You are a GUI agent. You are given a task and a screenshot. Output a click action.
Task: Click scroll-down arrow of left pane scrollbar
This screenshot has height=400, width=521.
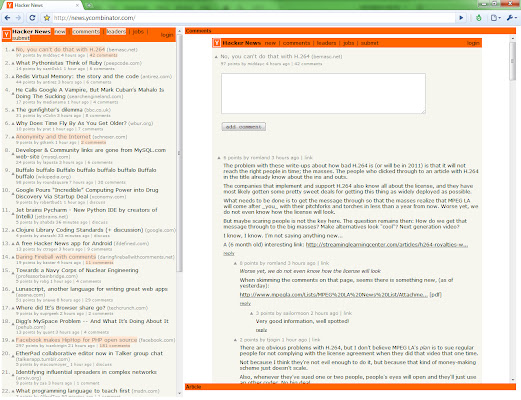(x=179, y=394)
